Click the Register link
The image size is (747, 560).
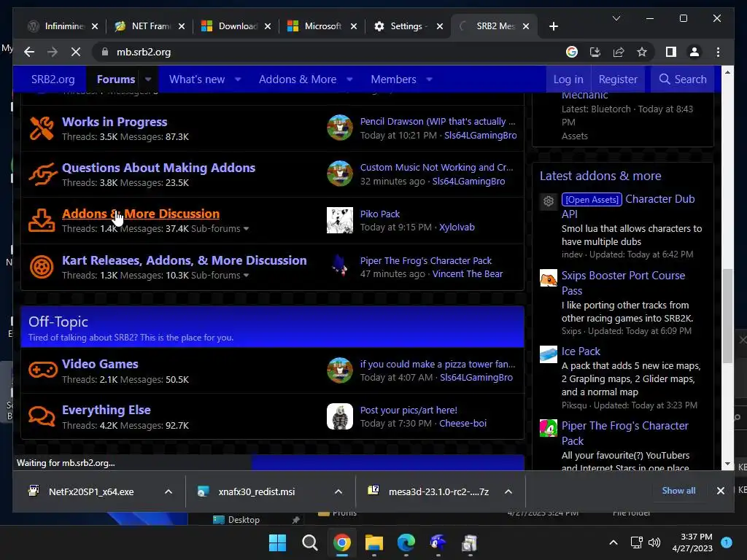618,79
